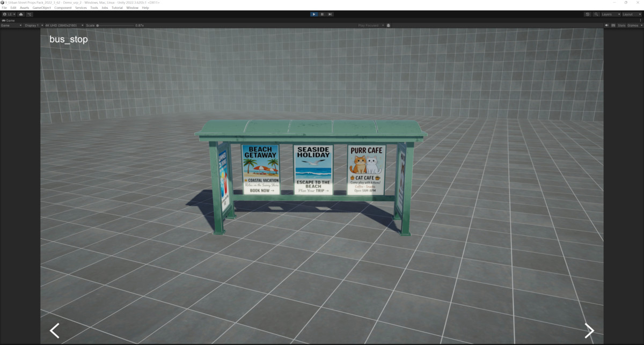This screenshot has height=345, width=644.
Task: Click the next prop right arrow
Action: pyautogui.click(x=589, y=331)
